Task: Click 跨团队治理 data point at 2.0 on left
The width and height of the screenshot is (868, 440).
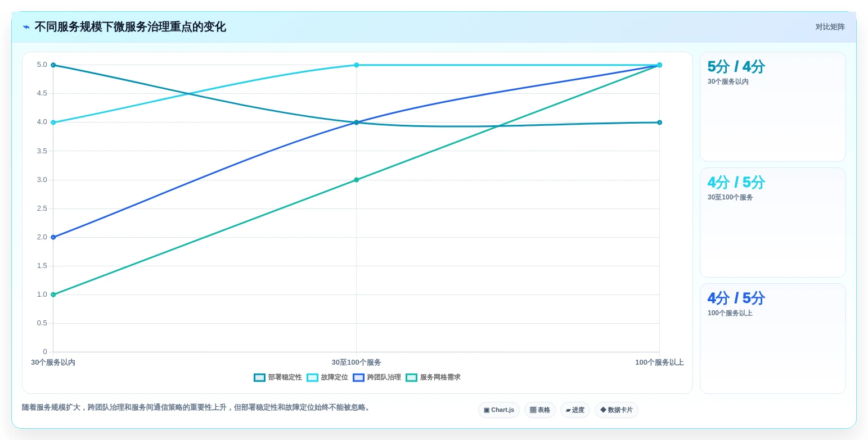Action: click(x=53, y=237)
